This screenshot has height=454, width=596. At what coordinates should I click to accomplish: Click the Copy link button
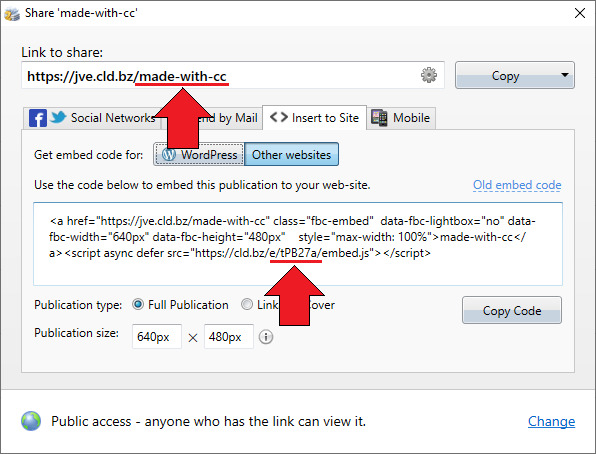coord(515,75)
